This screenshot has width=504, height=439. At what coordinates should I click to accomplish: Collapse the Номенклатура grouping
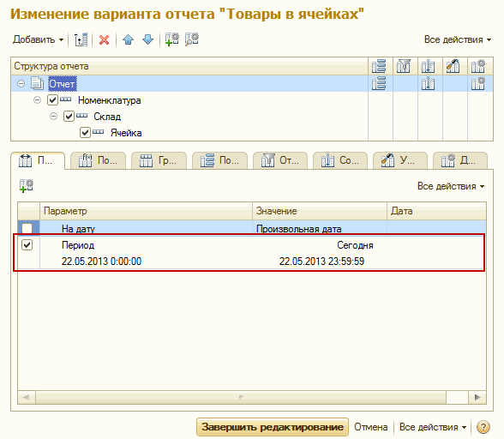pos(38,100)
